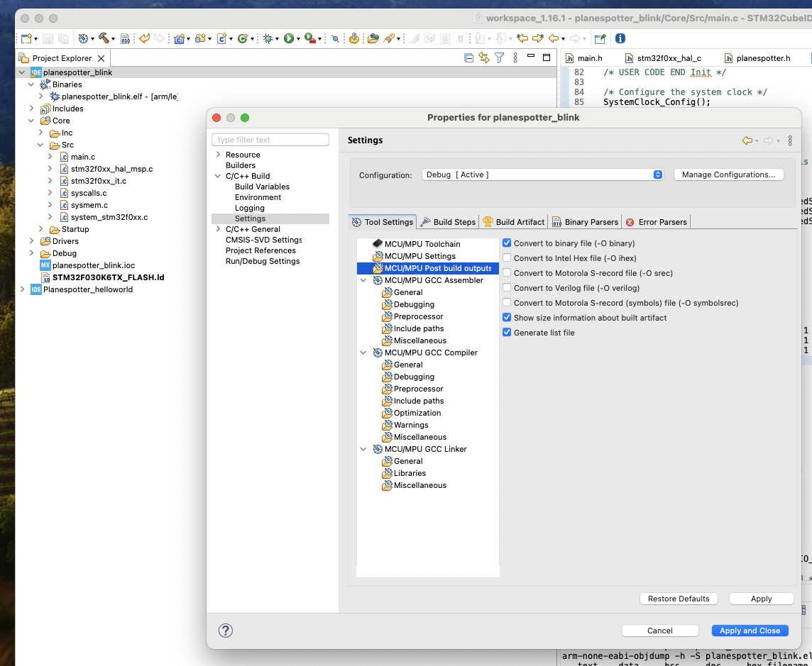Click the dialog back arrow icon
Image resolution: width=812 pixels, height=666 pixels.
pyautogui.click(x=747, y=140)
